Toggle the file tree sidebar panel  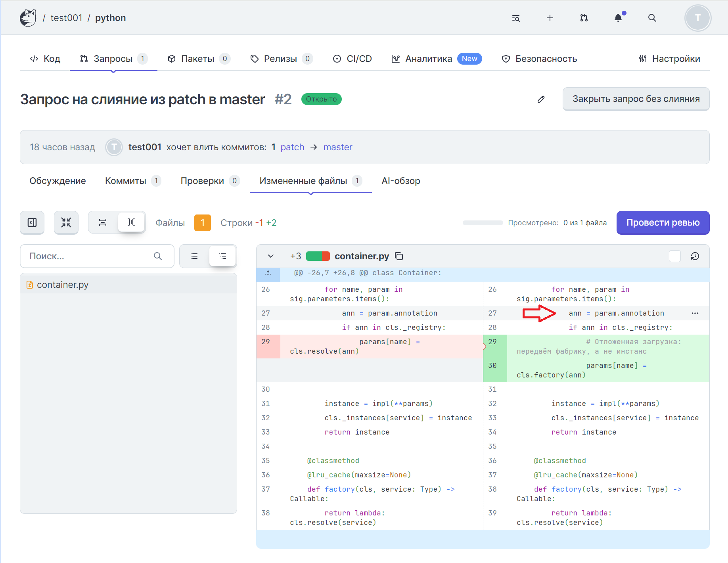pos(32,222)
